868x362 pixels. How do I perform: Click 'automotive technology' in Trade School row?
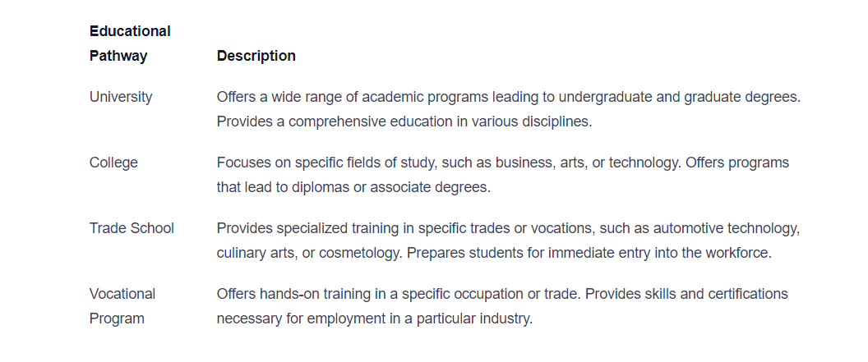tap(727, 228)
